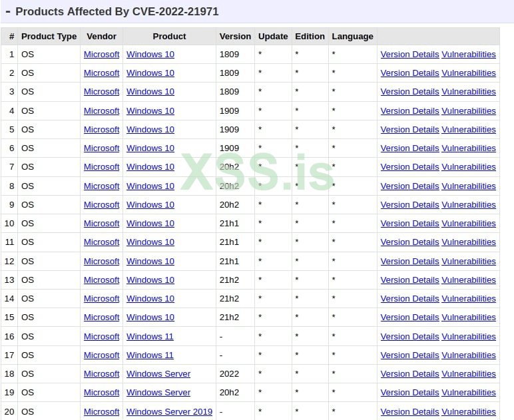Open Version Details for row 12
The height and width of the screenshot is (420, 514).
click(x=409, y=262)
